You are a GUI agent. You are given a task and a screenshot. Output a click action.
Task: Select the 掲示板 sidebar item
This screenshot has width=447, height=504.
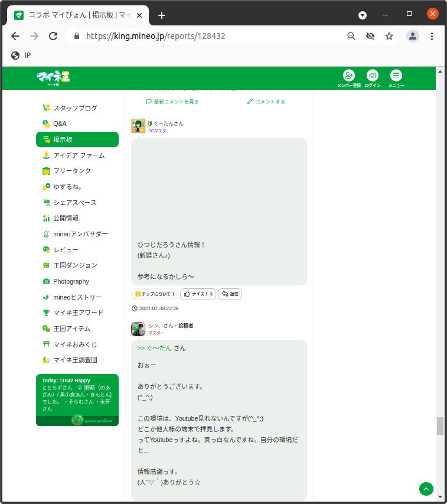point(77,139)
